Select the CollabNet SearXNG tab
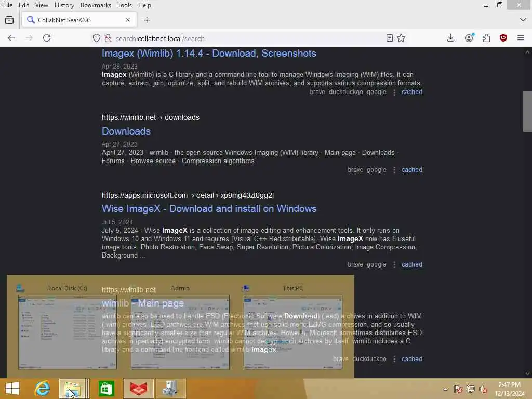Viewport: 532px width, 399px height. tap(79, 20)
